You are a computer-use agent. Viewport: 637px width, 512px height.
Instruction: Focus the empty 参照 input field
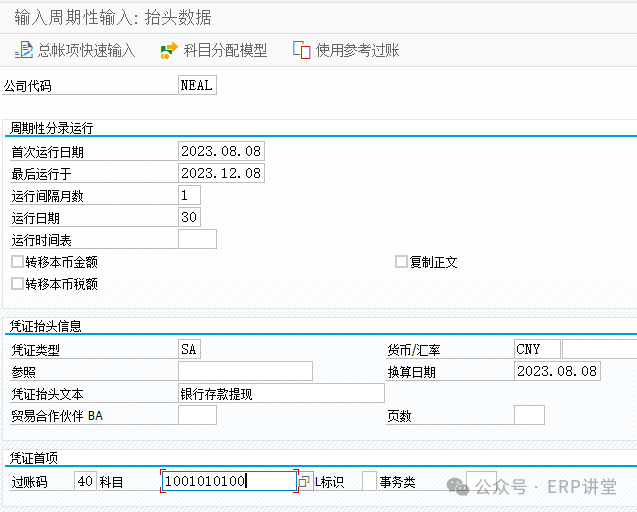pos(245,371)
